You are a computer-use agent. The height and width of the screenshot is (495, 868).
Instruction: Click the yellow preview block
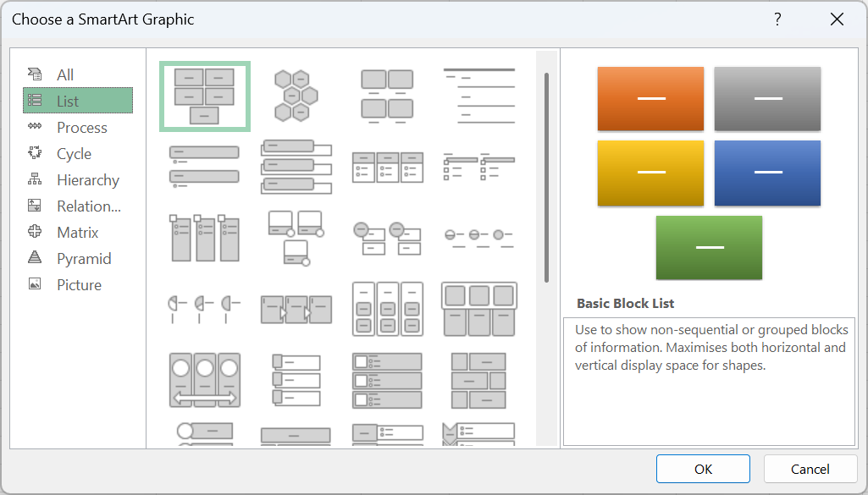[650, 173]
